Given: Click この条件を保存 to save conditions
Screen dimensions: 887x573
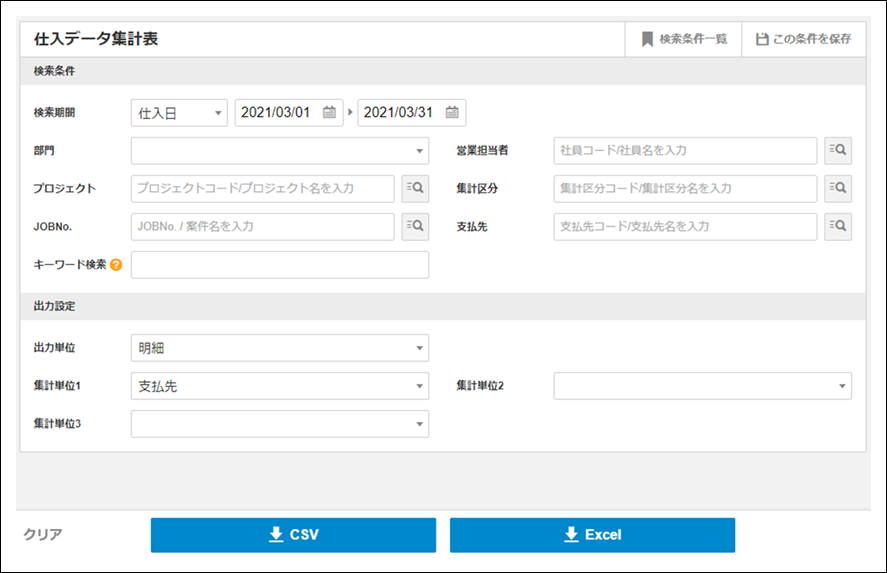Looking at the screenshot, I should click(x=803, y=39).
